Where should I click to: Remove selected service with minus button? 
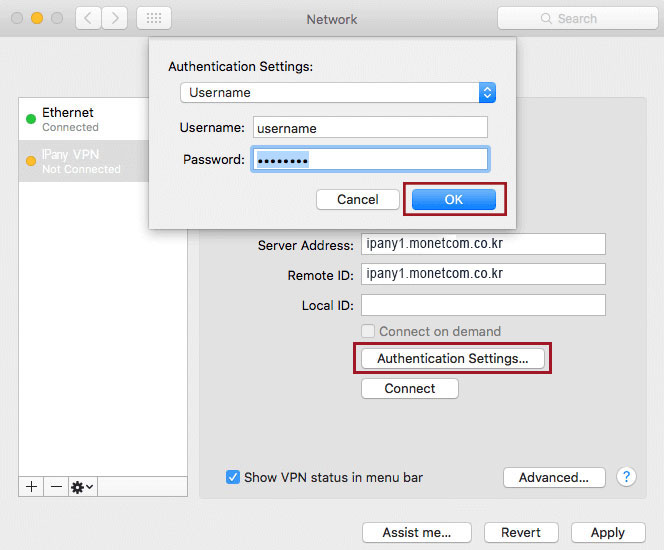click(x=56, y=486)
